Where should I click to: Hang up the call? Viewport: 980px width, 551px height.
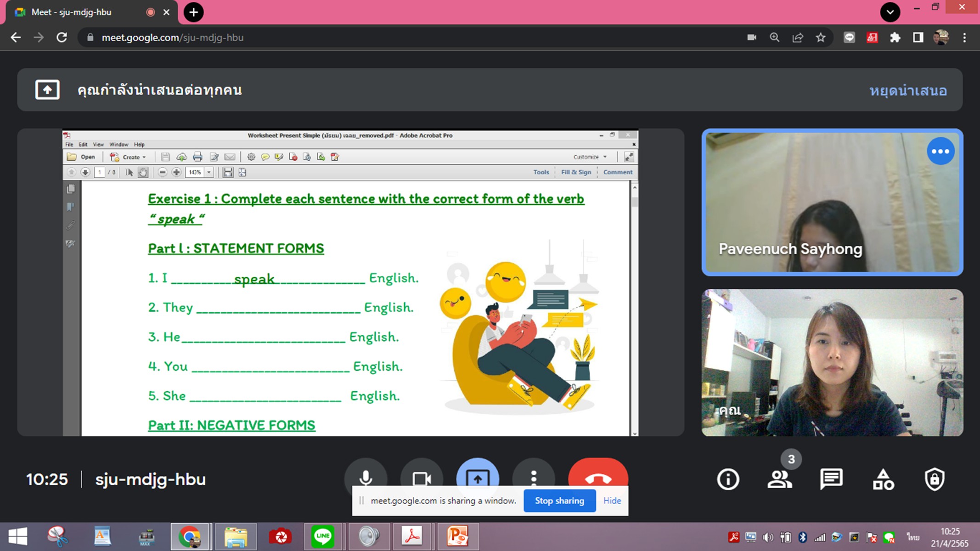[x=597, y=476]
